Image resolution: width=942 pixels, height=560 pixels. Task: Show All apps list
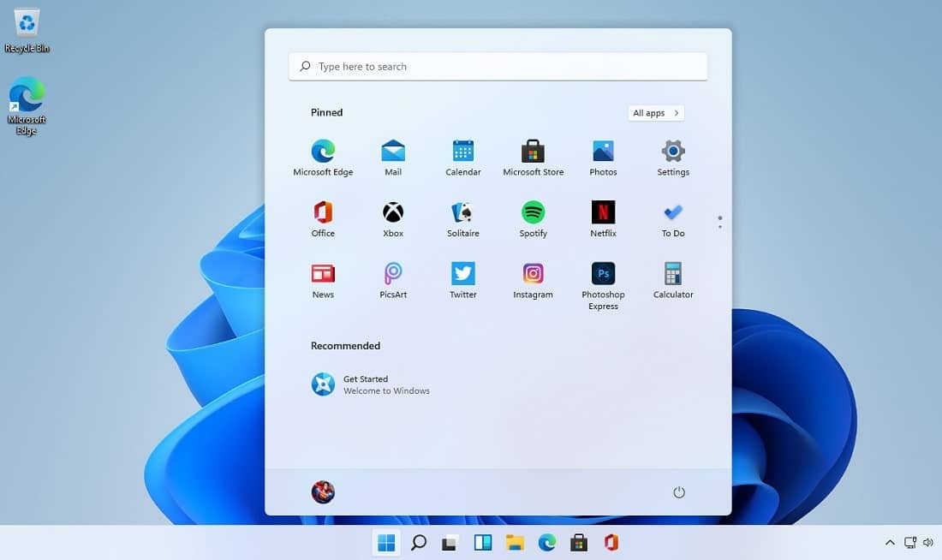[656, 113]
